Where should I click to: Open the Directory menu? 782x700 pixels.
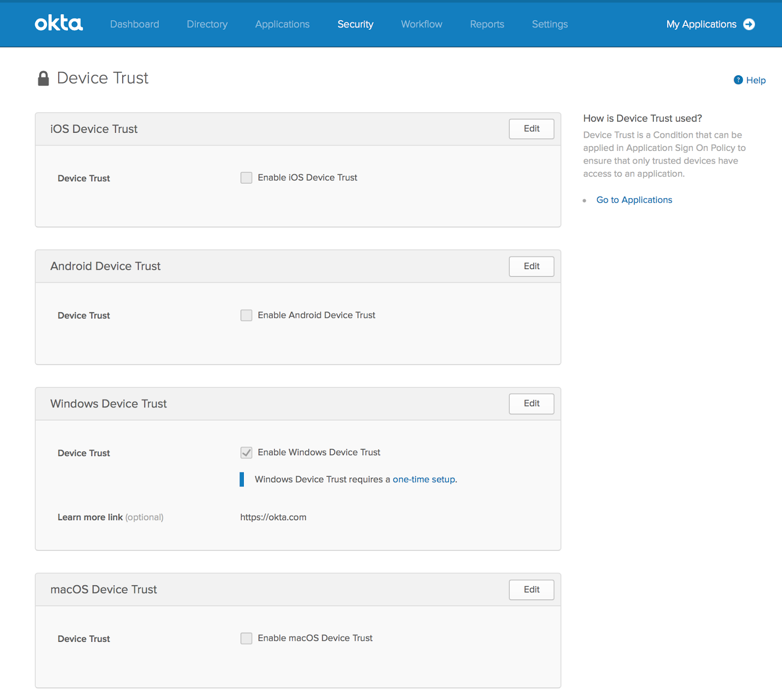(207, 24)
